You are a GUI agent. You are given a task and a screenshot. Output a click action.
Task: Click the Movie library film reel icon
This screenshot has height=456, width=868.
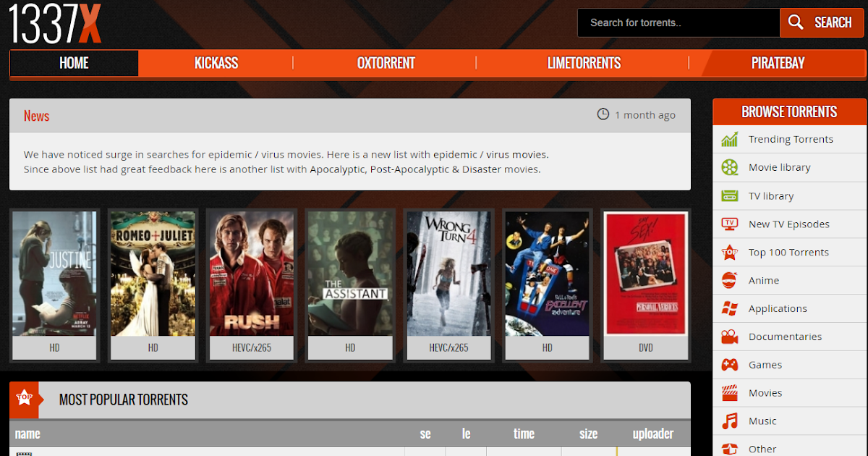pyautogui.click(x=730, y=167)
